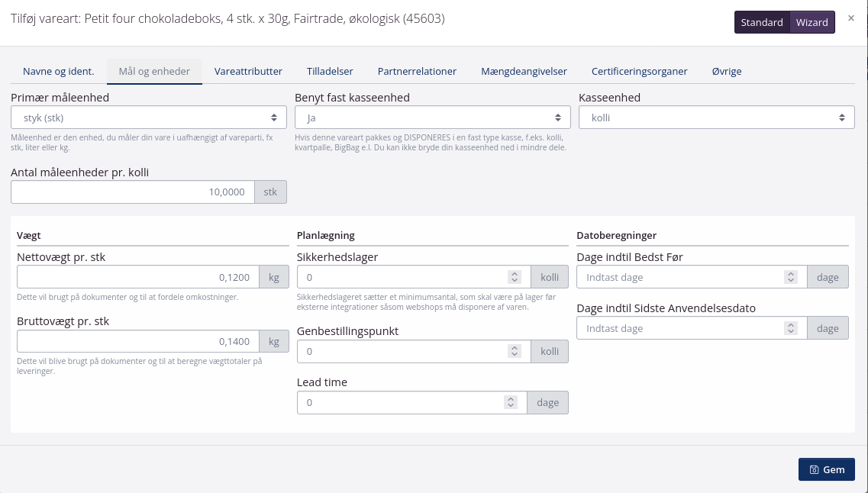Click the dage unit beside Bedst Før
Screen dimensions: 868x493
[828, 277]
